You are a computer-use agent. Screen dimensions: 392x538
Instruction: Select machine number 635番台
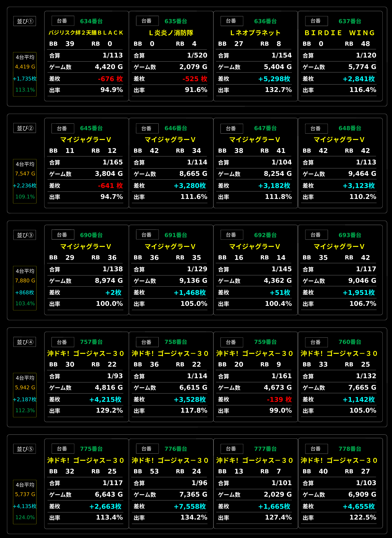pos(176,21)
